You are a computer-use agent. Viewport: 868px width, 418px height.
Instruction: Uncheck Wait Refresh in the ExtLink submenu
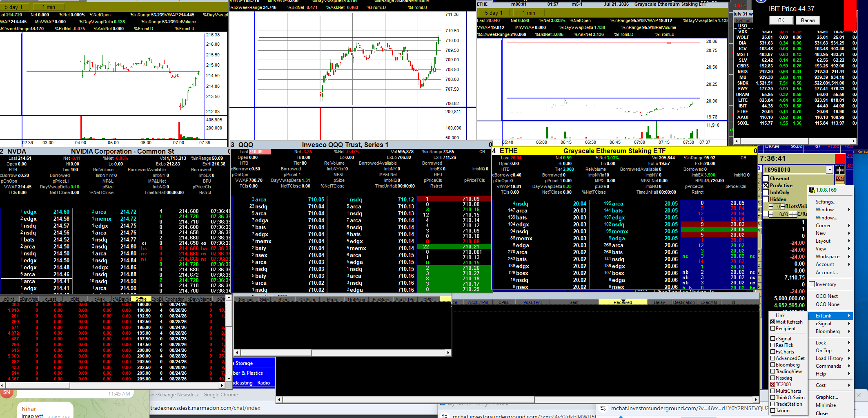point(772,322)
